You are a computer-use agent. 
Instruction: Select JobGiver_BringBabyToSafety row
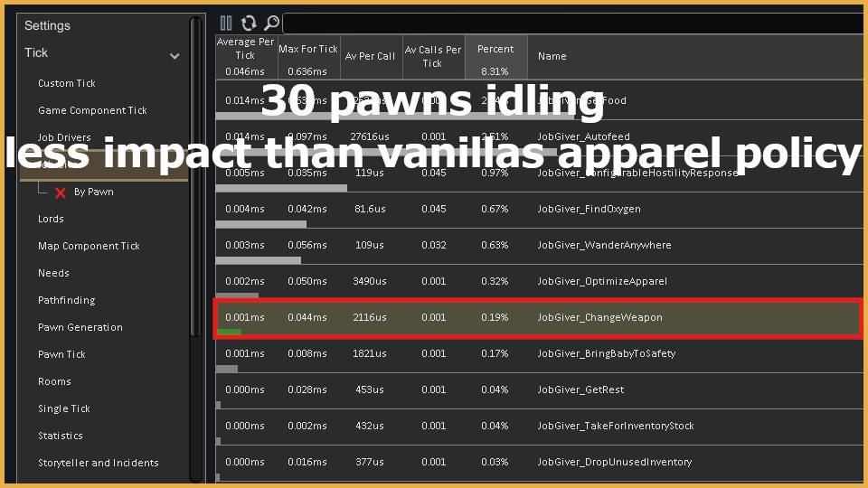(539, 353)
